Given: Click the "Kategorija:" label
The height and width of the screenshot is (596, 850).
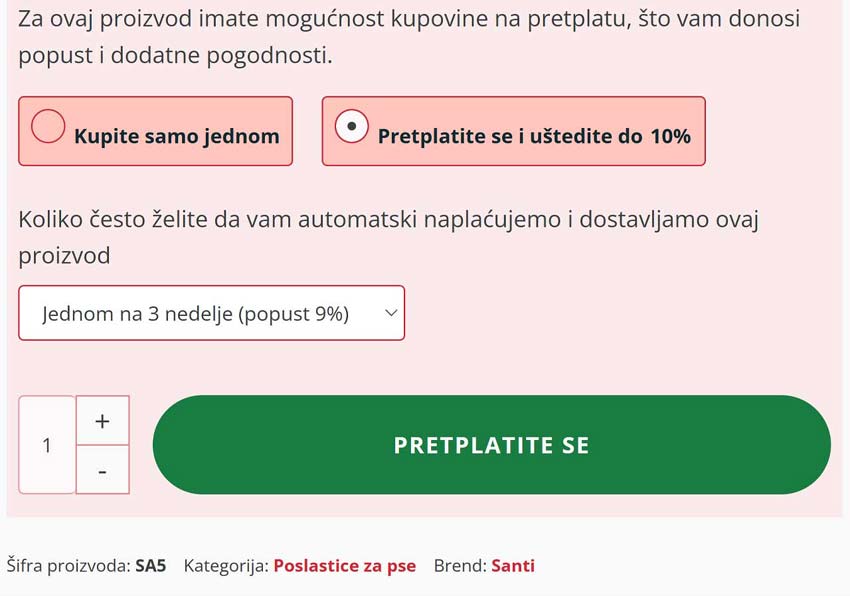Looking at the screenshot, I should coord(226,566).
